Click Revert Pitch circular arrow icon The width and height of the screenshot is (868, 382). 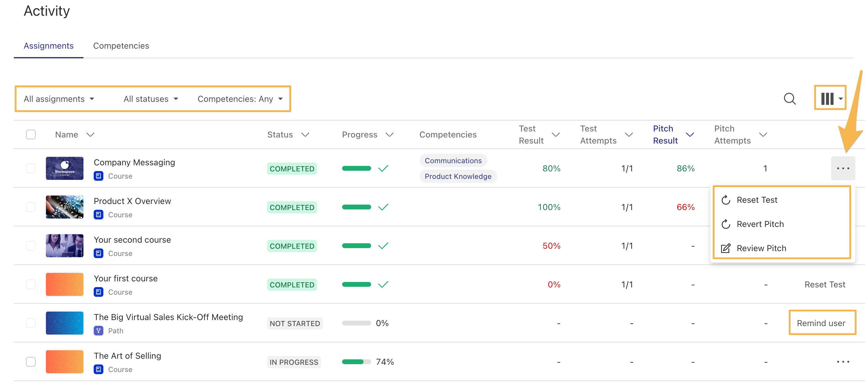[x=726, y=224]
